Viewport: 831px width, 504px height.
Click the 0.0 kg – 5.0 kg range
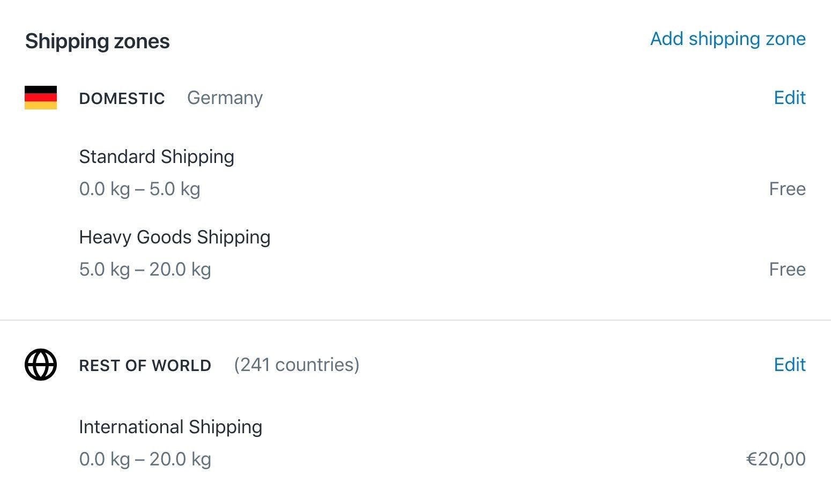point(139,189)
